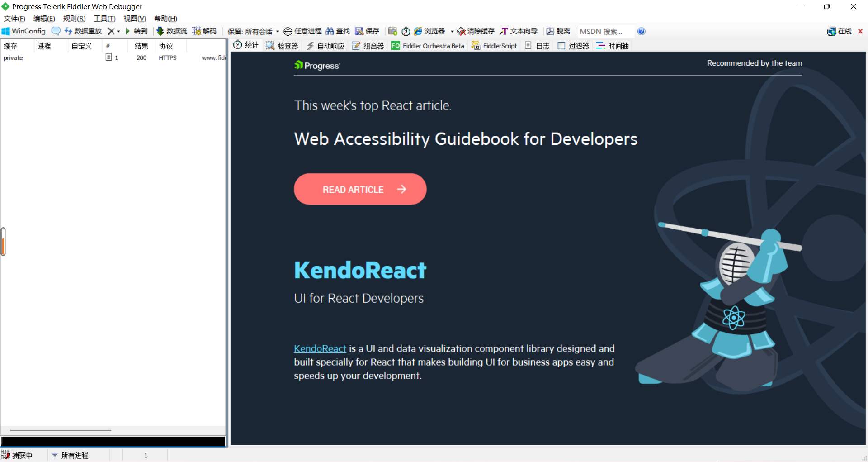Click the camera screenshot icon in toolbar
868x462 pixels.
pyautogui.click(x=392, y=31)
